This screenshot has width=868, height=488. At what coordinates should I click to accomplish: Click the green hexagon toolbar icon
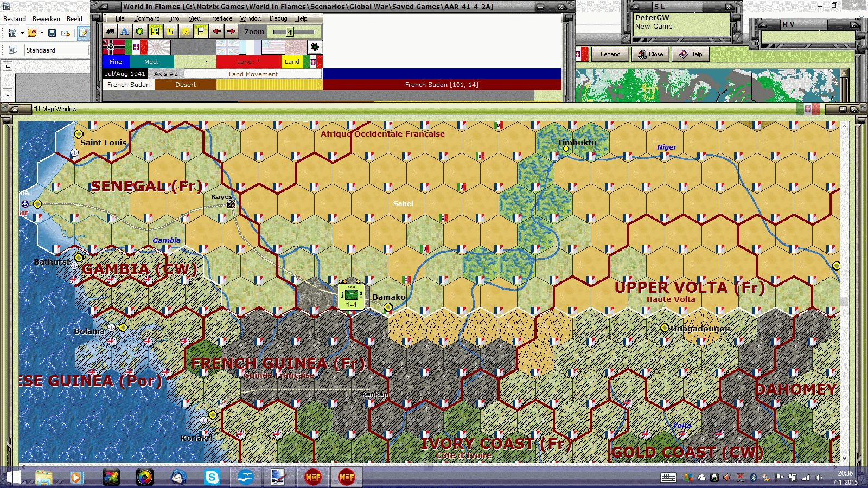click(139, 31)
